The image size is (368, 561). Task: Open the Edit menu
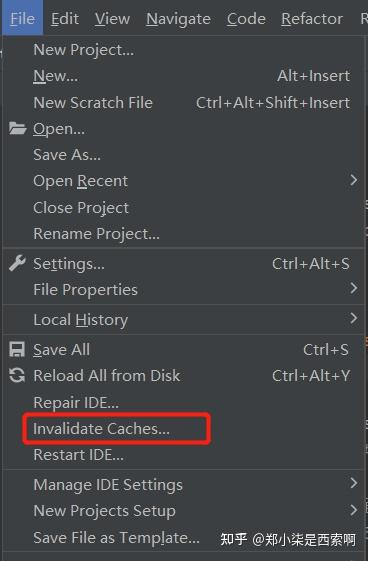(65, 19)
